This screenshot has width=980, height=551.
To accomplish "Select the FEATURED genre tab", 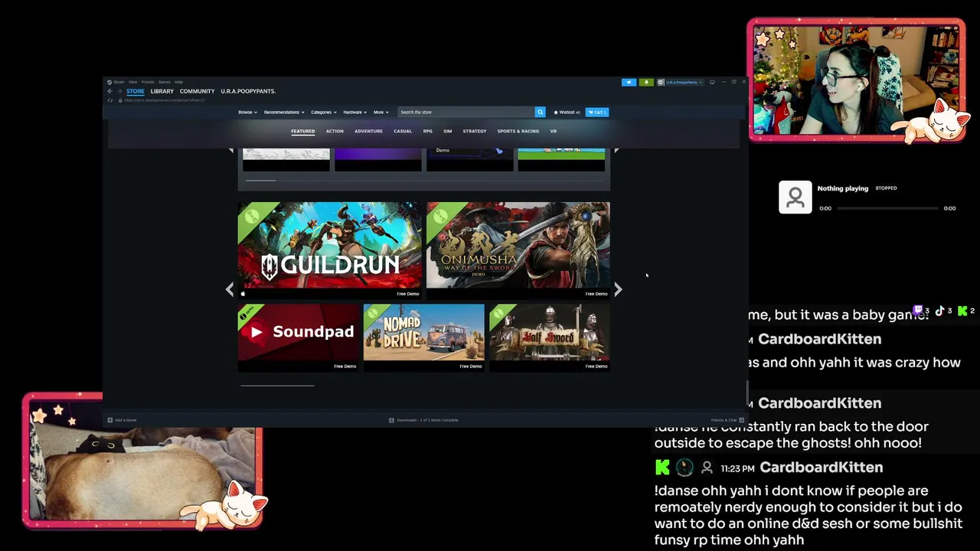I will [302, 131].
